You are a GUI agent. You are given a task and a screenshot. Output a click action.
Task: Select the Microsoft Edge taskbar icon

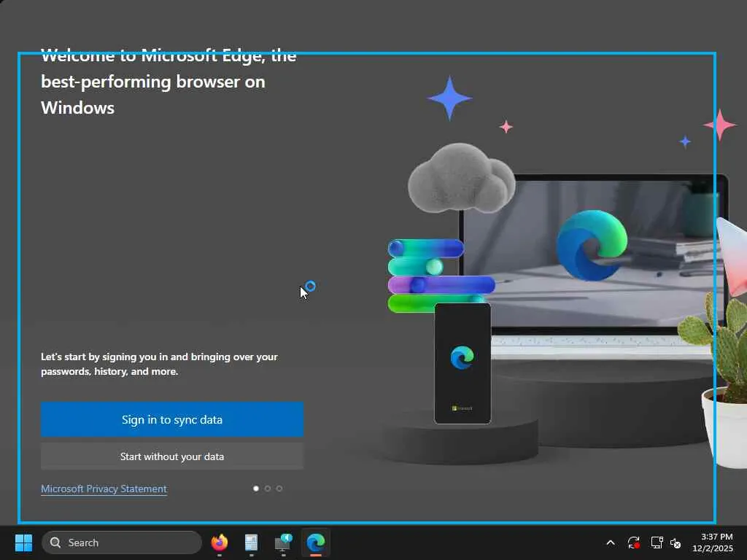coord(315,542)
